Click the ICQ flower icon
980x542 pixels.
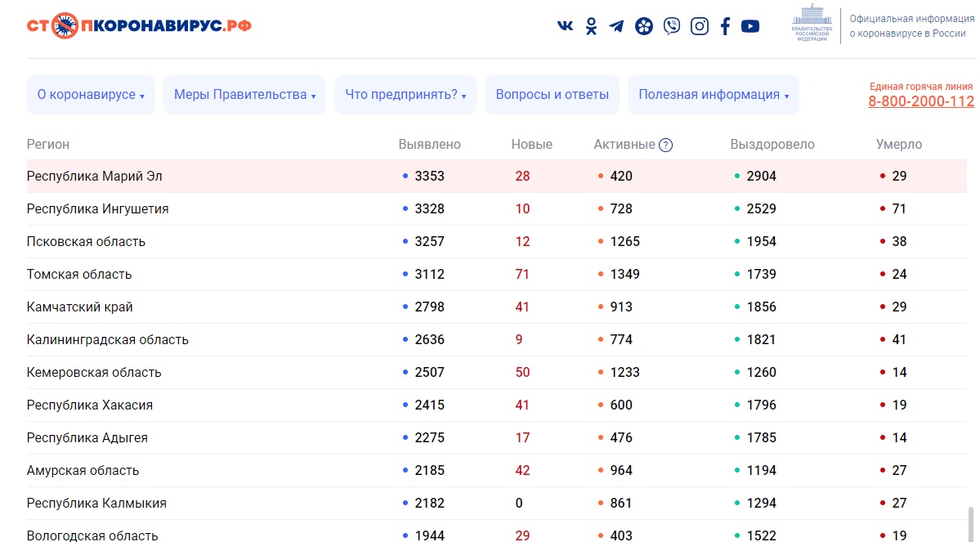(644, 26)
